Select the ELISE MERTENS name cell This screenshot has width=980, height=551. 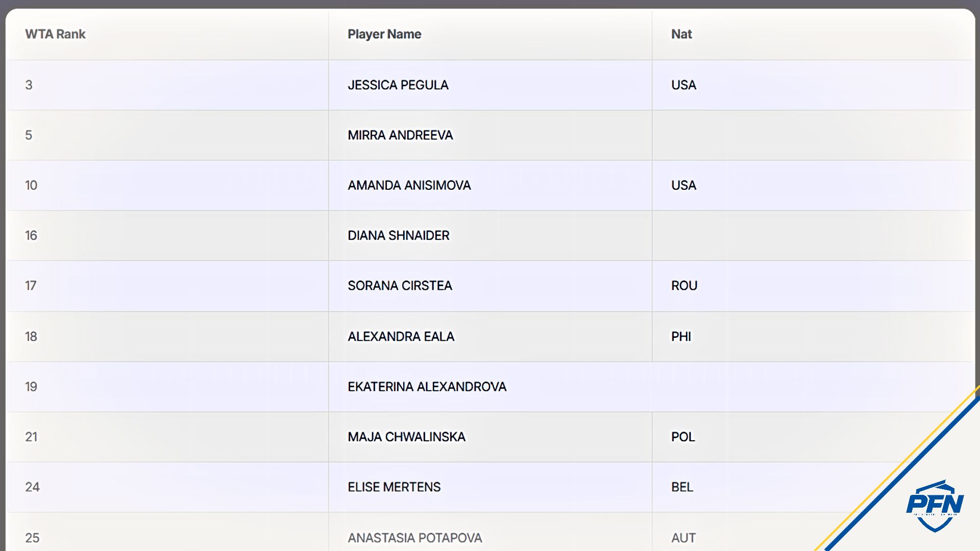click(x=394, y=487)
